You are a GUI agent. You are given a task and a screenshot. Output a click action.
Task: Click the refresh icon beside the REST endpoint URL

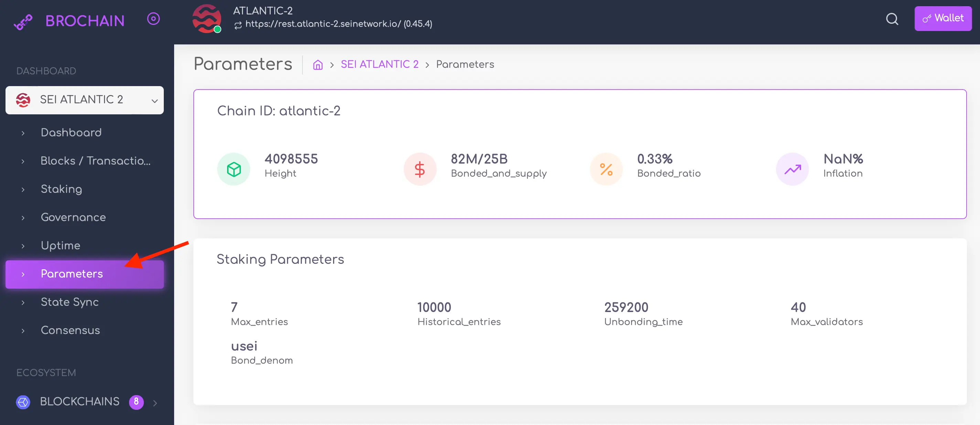238,25
